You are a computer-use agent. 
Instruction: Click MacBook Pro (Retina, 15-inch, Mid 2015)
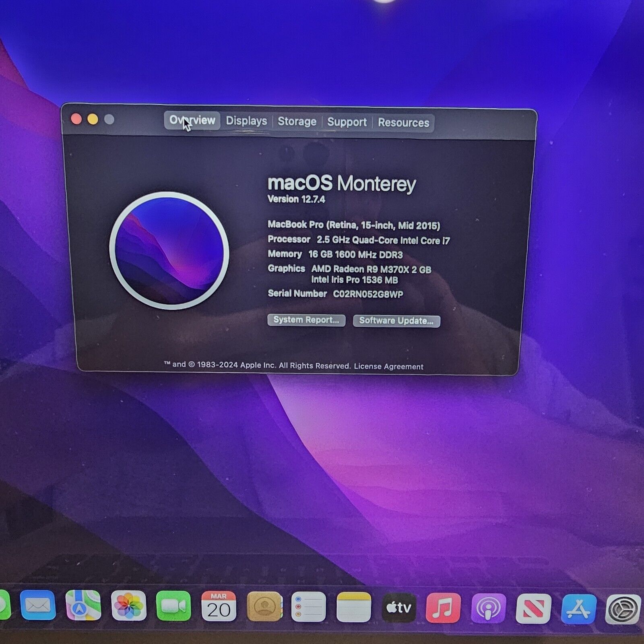(x=354, y=225)
